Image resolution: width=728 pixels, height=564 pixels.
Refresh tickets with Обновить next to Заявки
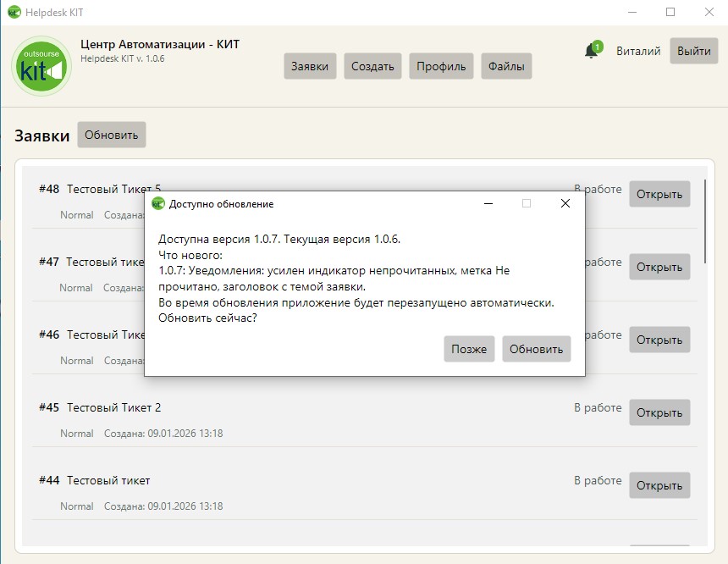[111, 135]
